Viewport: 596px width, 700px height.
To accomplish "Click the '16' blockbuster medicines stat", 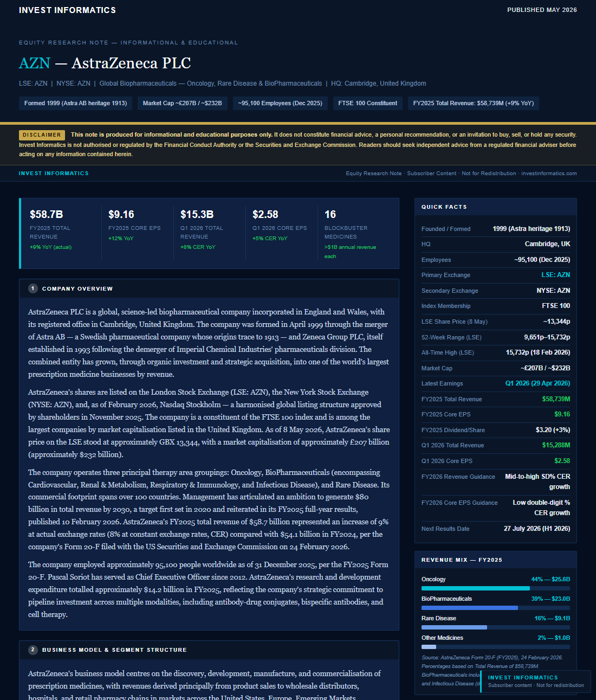I will click(x=331, y=215).
